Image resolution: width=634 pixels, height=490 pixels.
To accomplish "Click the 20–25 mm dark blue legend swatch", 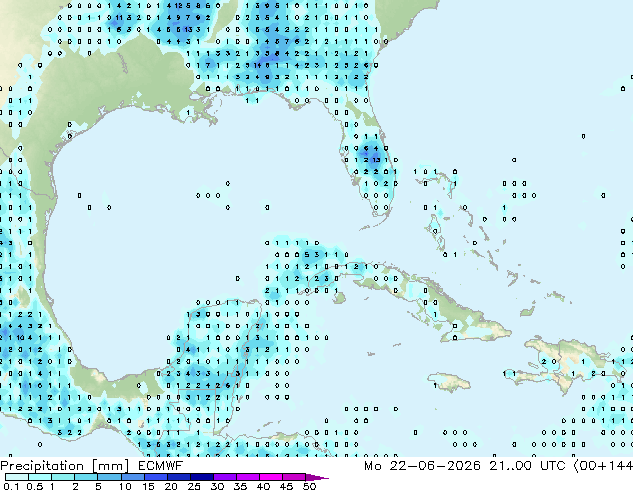I will (x=179, y=477).
